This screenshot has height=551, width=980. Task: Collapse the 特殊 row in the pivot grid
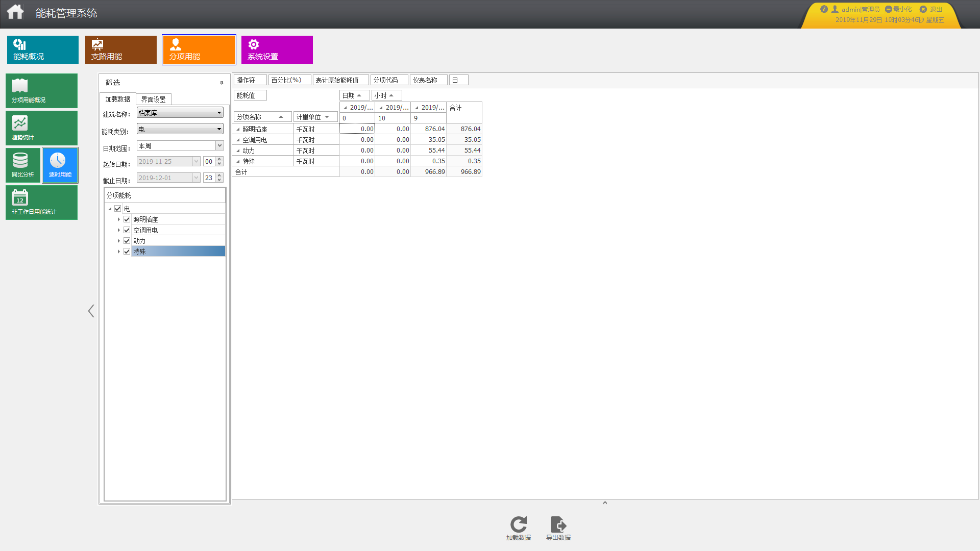[x=238, y=162]
